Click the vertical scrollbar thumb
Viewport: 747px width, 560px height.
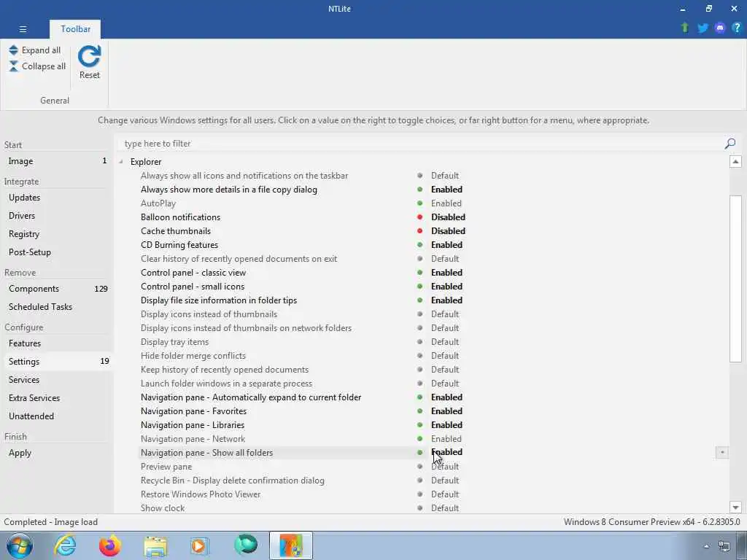(x=735, y=279)
